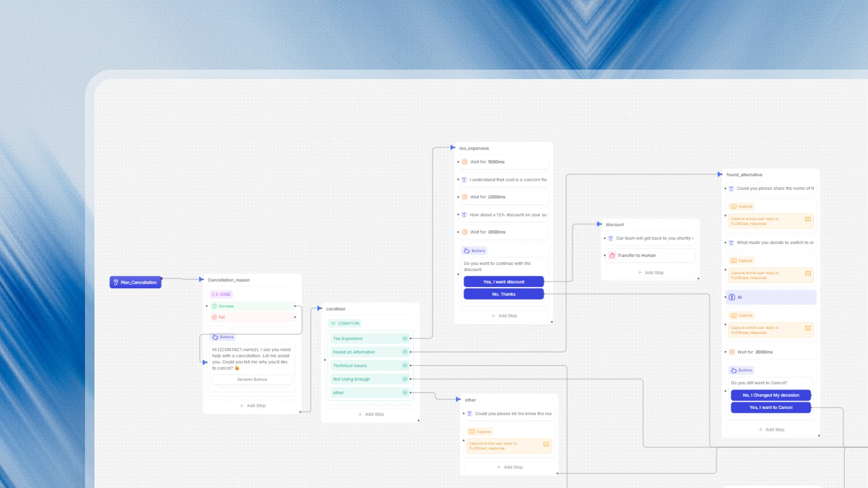Click the Plan_Cancellation trigger node

tap(135, 282)
